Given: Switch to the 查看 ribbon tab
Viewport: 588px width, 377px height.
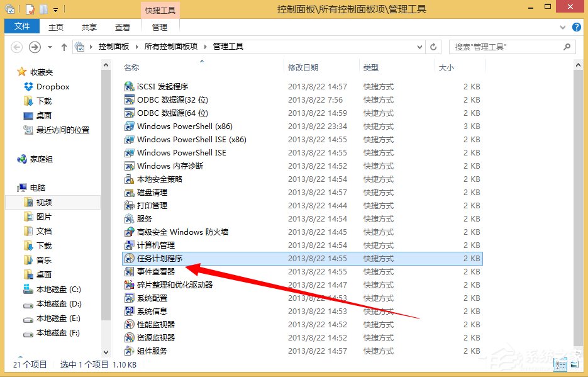Looking at the screenshot, I should point(122,26).
